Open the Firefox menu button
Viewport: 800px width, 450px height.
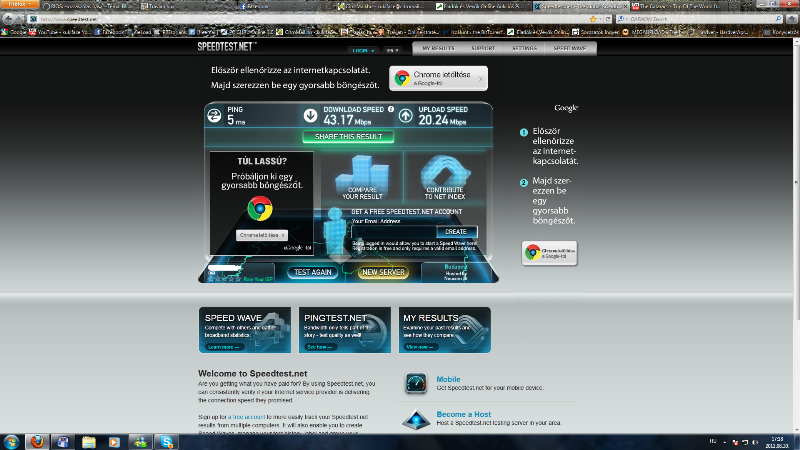click(x=19, y=4)
